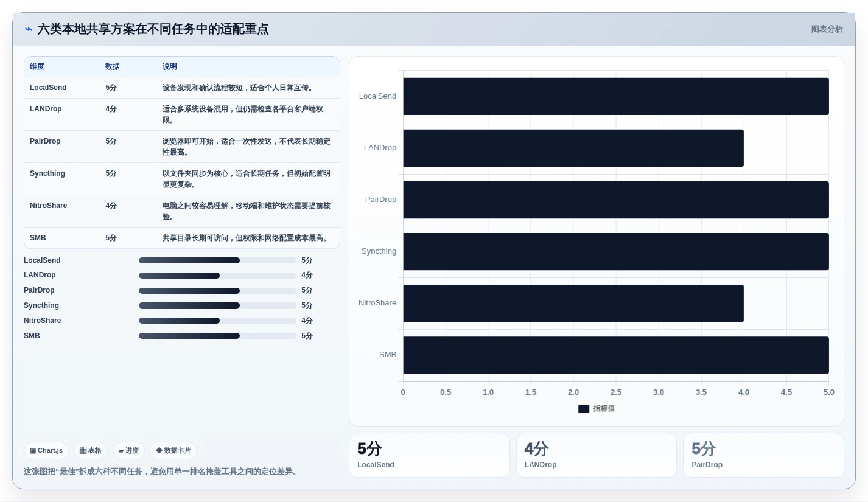
Task: Select the PairDrop table row name
Action: (45, 141)
